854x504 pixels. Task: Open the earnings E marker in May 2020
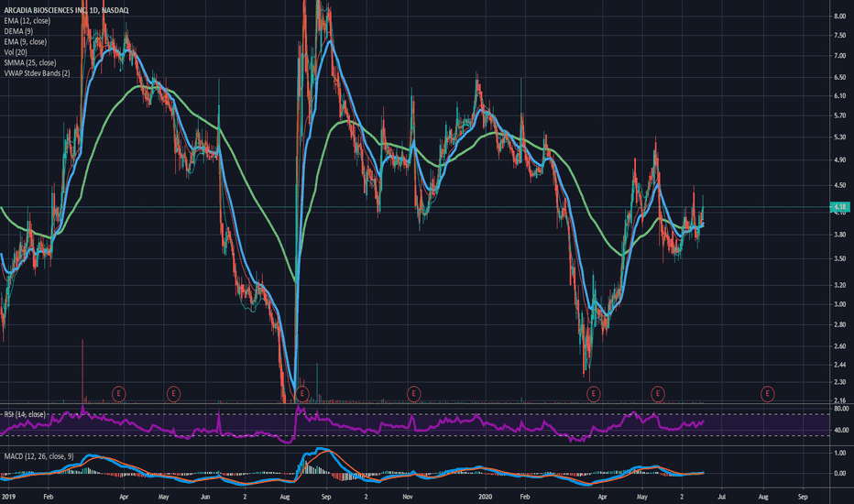658,393
